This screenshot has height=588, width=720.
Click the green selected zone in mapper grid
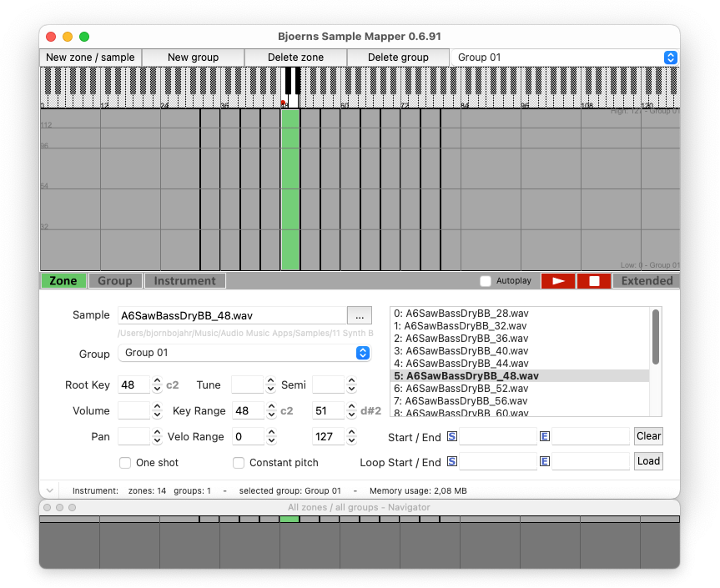(290, 189)
